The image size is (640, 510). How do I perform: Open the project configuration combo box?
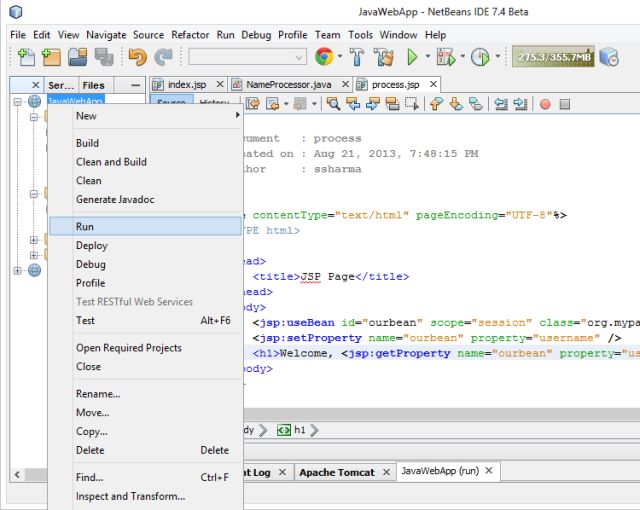[246, 58]
